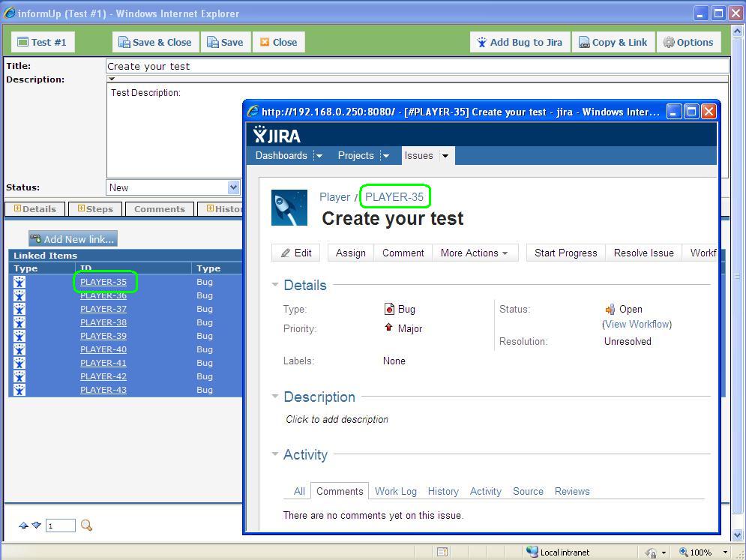The height and width of the screenshot is (560, 746).
Task: Expand the Projects dropdown arrow
Action: 386,156
